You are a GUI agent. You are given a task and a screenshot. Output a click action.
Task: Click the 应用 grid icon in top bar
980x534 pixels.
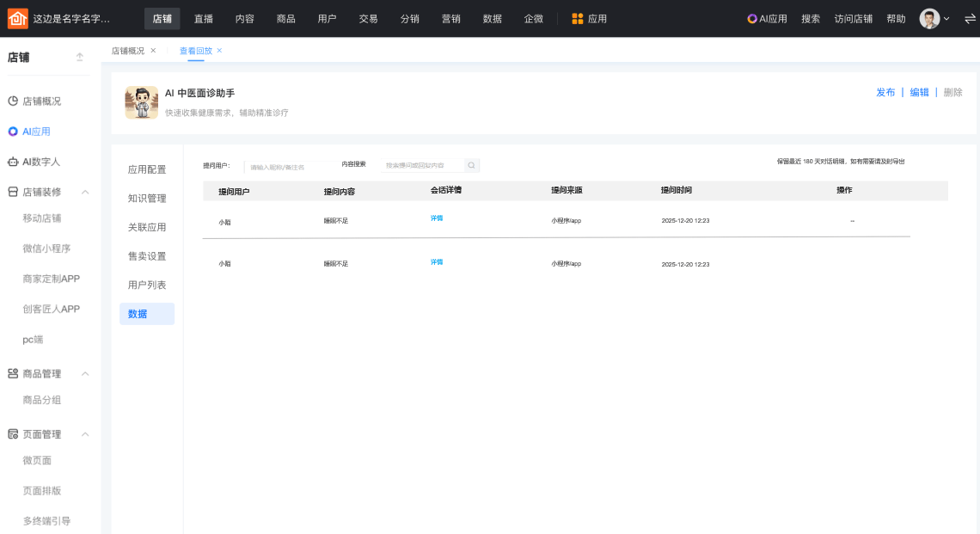[578, 18]
